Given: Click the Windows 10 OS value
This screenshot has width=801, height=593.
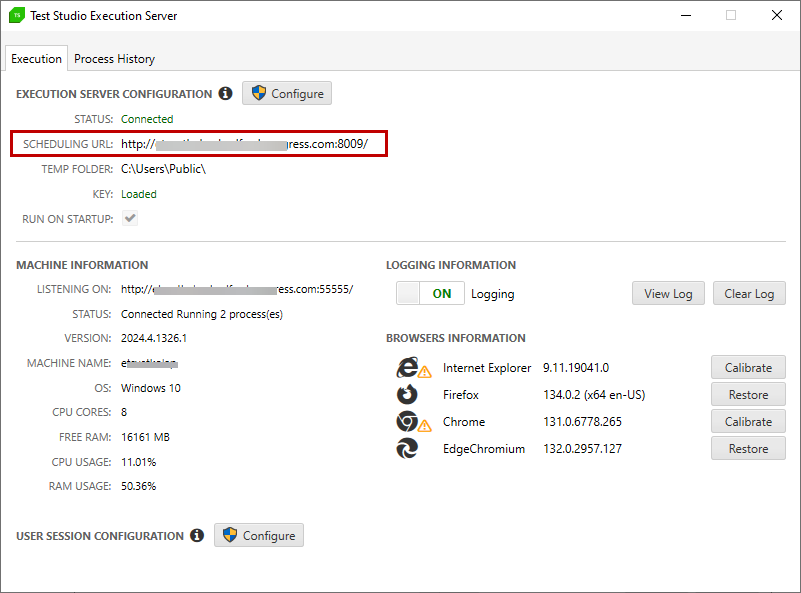Looking at the screenshot, I should tap(151, 388).
